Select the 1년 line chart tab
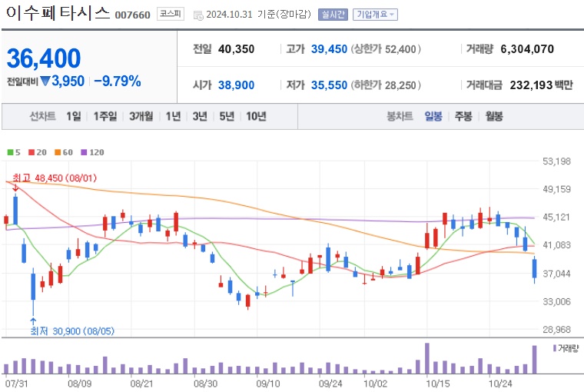Viewport: 584px width, 392px height. coord(173,116)
